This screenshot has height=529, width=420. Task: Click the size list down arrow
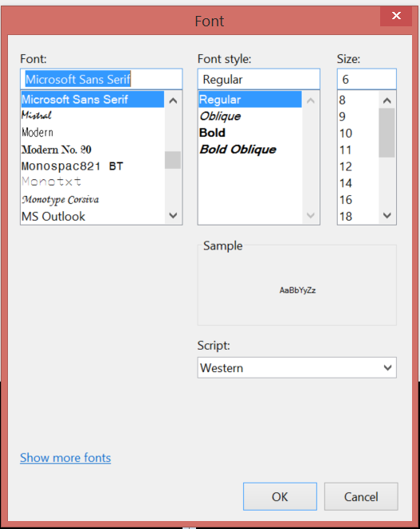[x=387, y=215]
